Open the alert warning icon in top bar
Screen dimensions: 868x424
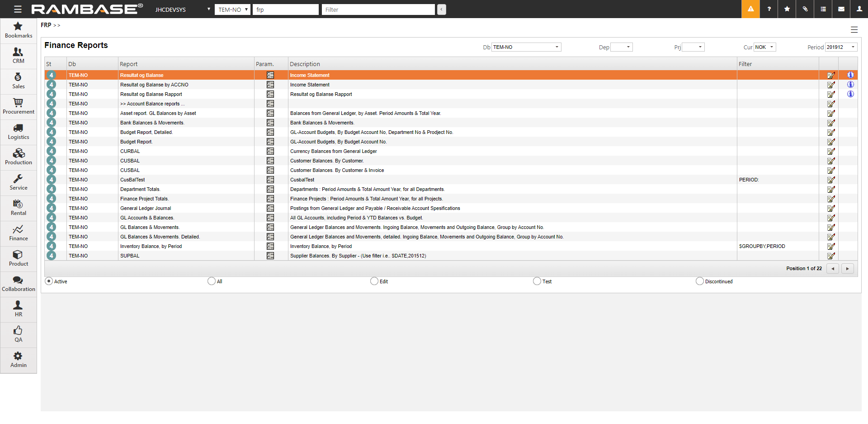(x=750, y=9)
